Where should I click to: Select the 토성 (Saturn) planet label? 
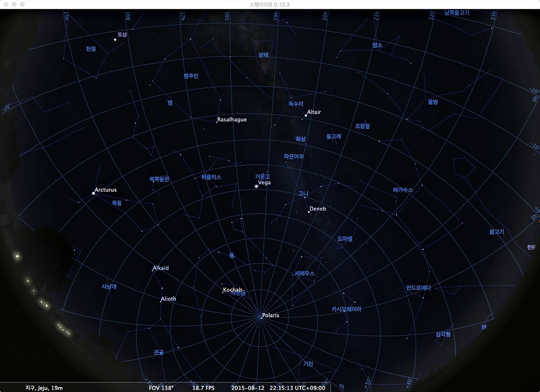pyautogui.click(x=122, y=35)
